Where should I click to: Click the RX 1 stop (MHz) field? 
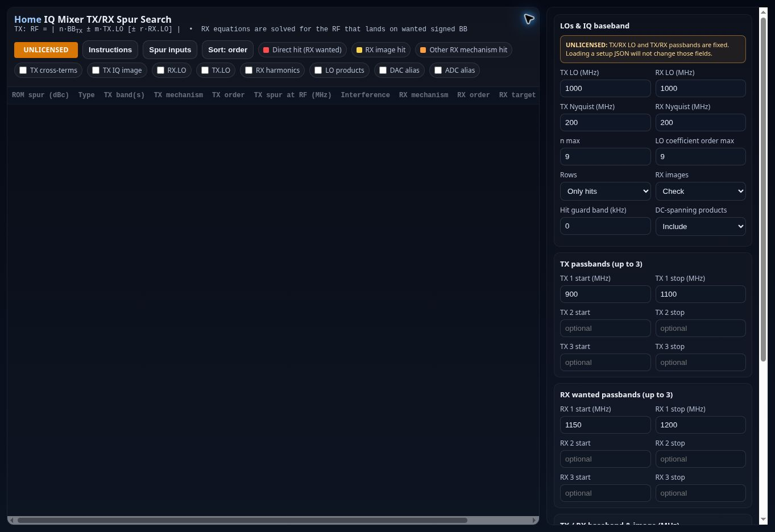coord(701,425)
